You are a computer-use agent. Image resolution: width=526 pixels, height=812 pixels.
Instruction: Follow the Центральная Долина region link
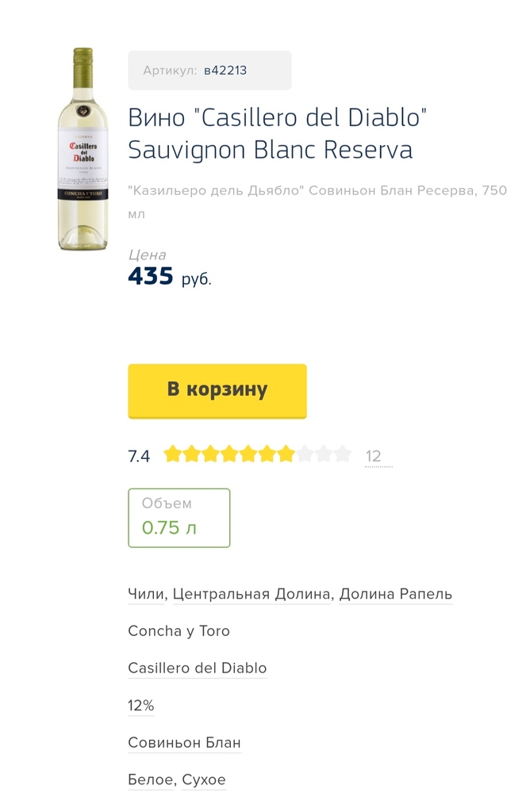[x=251, y=594]
